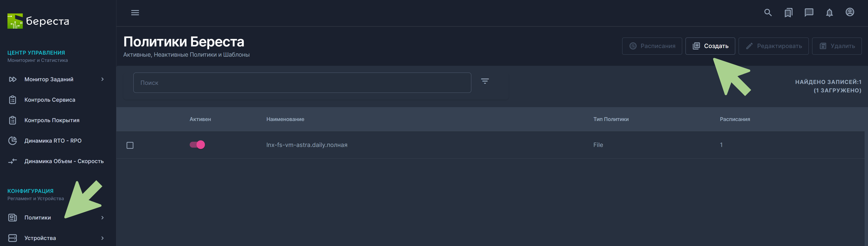Expand the Устройства sidebar section

[x=102, y=238]
